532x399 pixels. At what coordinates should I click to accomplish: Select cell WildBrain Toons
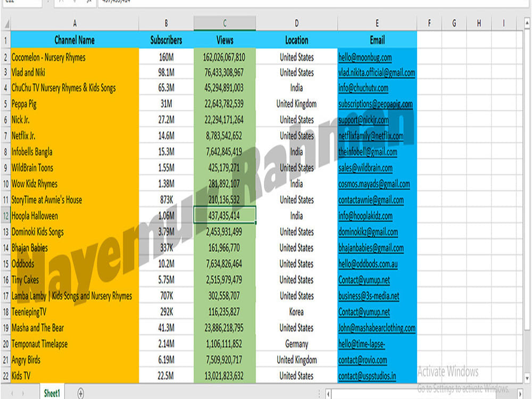tap(74, 168)
